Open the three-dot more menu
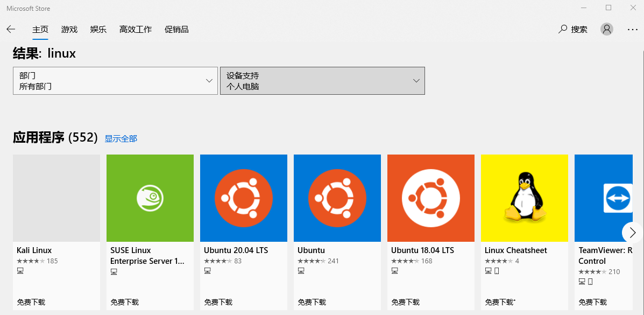 click(633, 30)
